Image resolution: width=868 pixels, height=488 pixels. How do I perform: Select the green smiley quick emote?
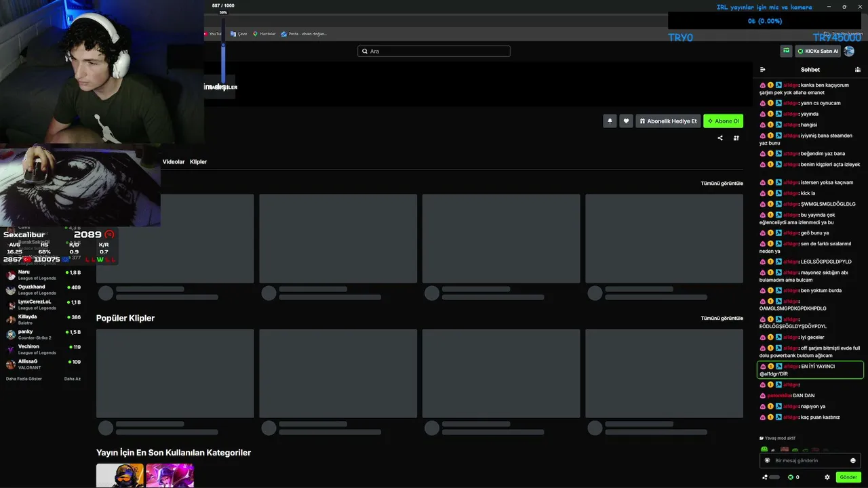point(764,449)
